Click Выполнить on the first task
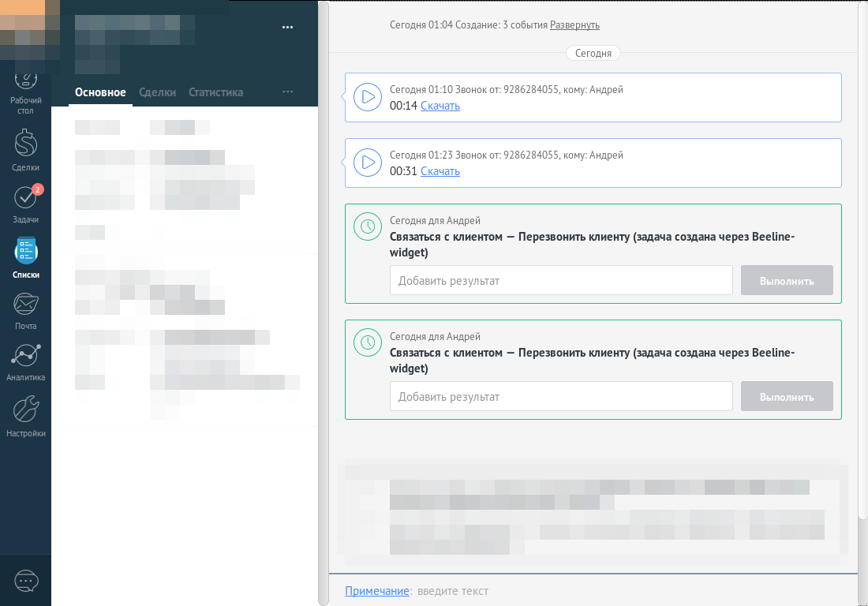Screen dimensions: 868x606 [786, 281]
